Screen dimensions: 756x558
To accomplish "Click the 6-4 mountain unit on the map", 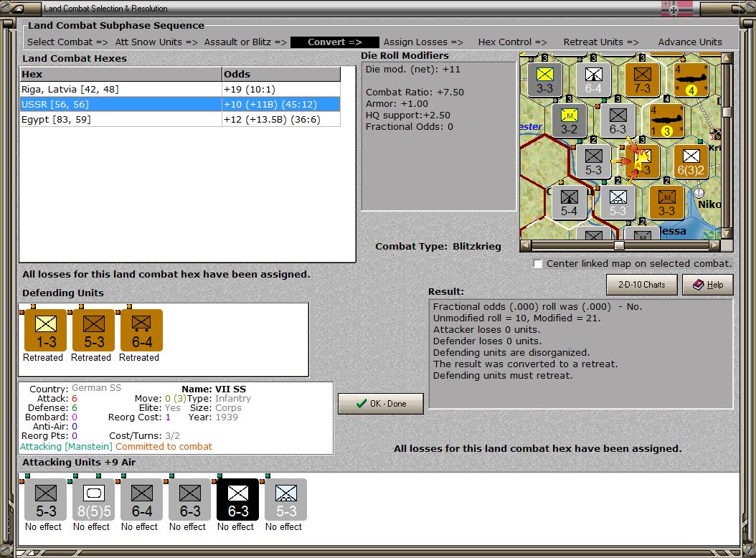I will click(593, 79).
